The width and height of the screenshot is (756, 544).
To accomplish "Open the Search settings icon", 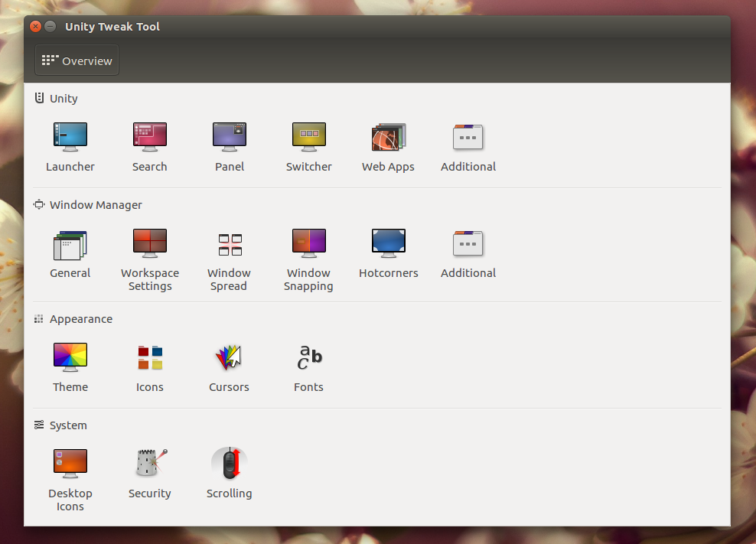I will click(x=150, y=137).
